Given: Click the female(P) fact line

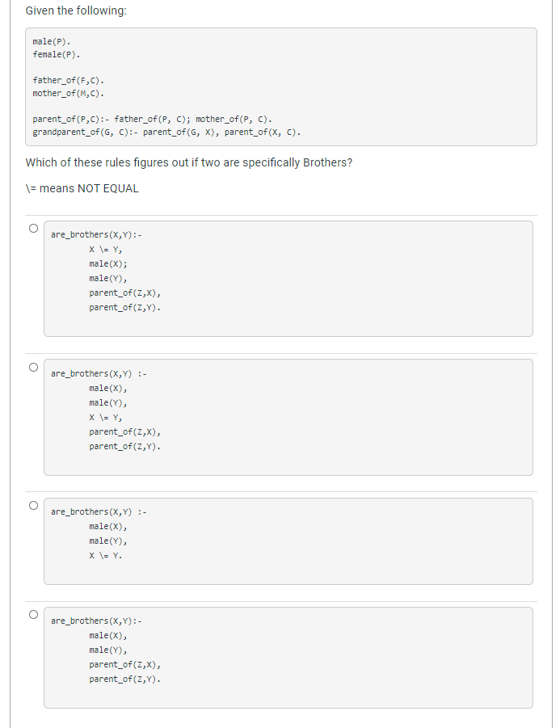Looking at the screenshot, I should tap(53, 54).
